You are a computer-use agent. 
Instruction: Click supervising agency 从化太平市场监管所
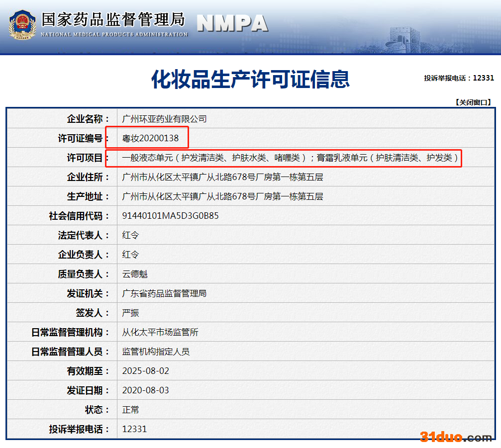(160, 332)
